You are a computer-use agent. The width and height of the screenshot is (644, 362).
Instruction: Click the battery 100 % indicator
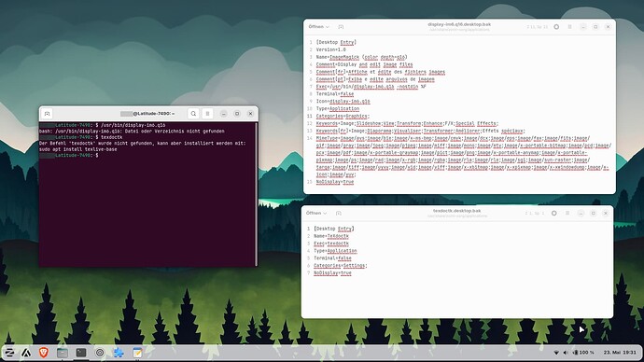pyautogui.click(x=583, y=353)
